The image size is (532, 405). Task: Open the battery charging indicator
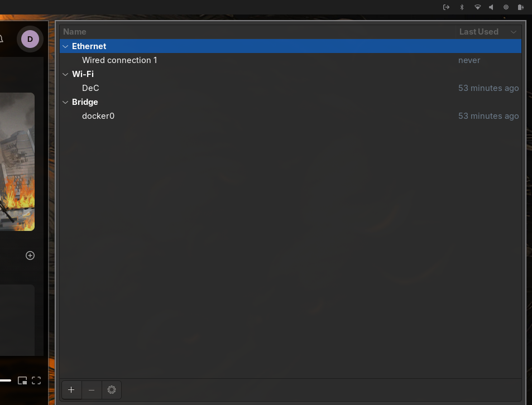(520, 7)
